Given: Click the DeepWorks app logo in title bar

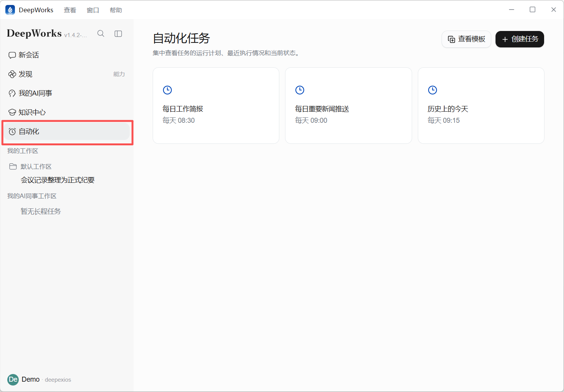Looking at the screenshot, I should pos(10,10).
